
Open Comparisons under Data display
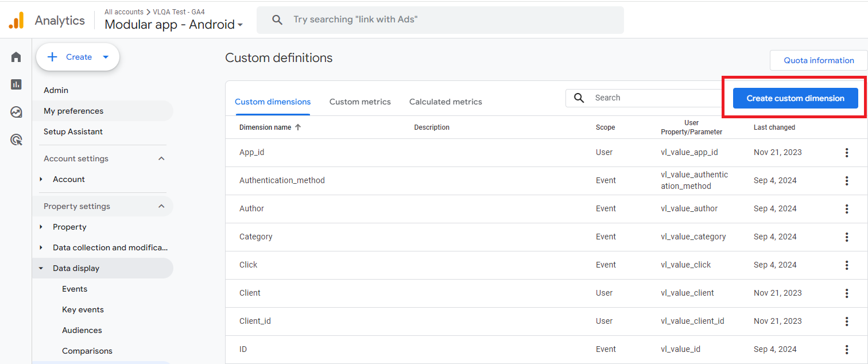(x=87, y=351)
